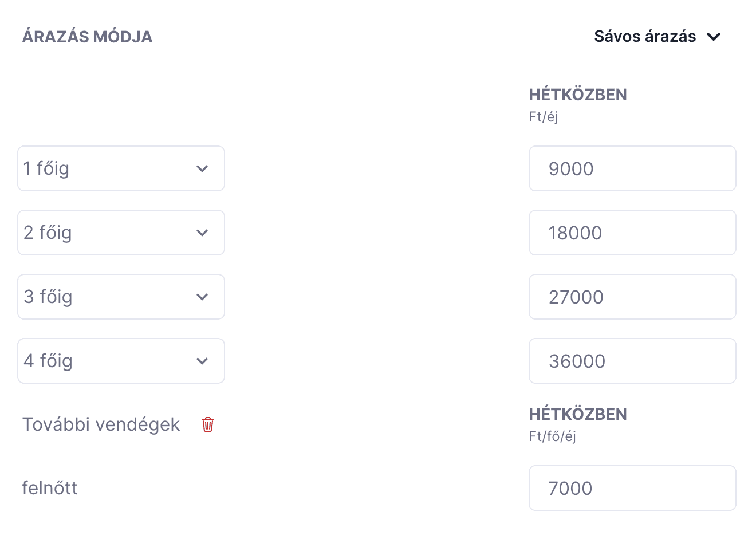Edit the 36000 weekday price field
Image resolution: width=756 pixels, height=535 pixels.
[x=632, y=361]
